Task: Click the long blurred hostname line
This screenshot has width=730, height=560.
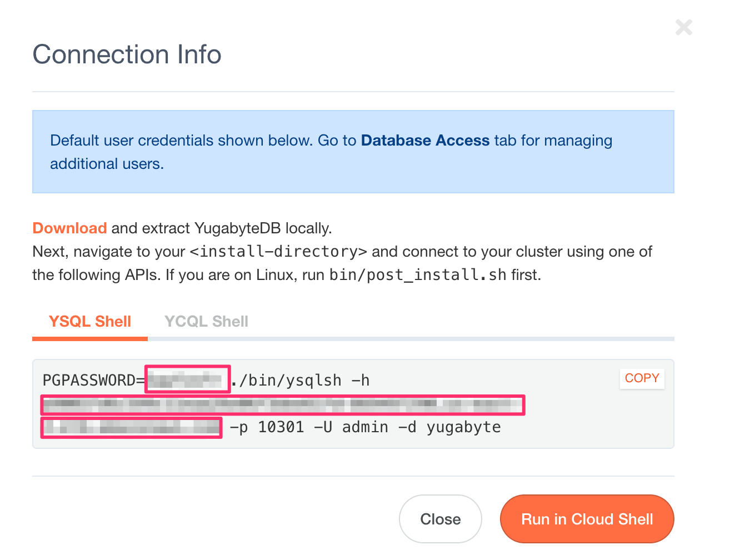Action: pyautogui.click(x=282, y=405)
